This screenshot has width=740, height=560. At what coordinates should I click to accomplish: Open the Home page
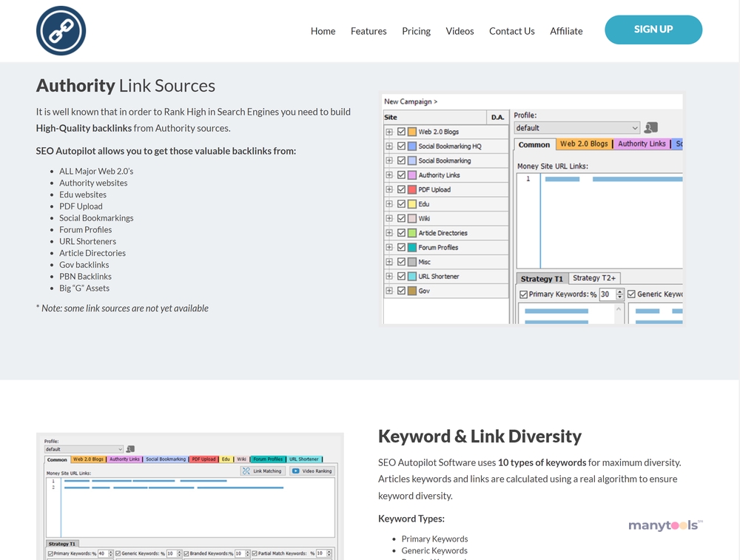click(x=323, y=31)
